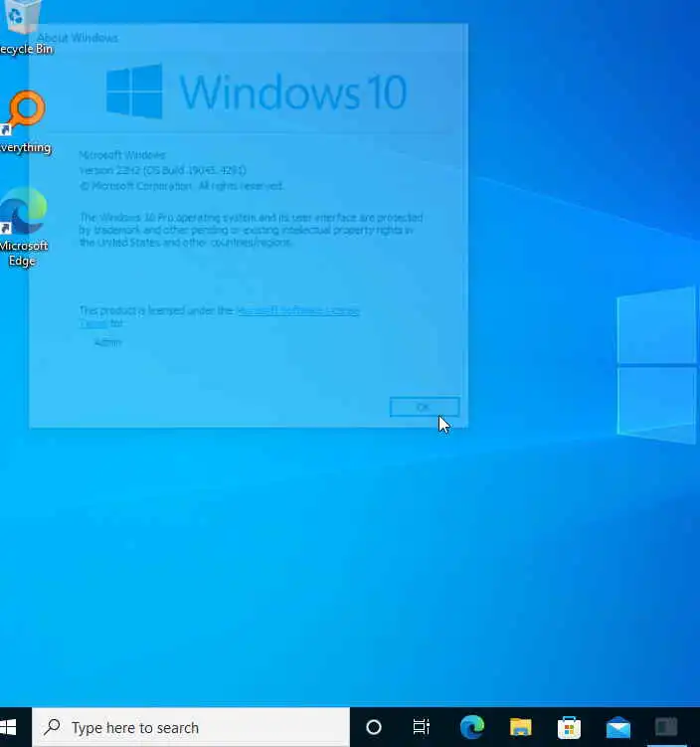The image size is (700, 747).
Task: Open Microsoft Edge desktop shortcut
Action: pyautogui.click(x=23, y=228)
